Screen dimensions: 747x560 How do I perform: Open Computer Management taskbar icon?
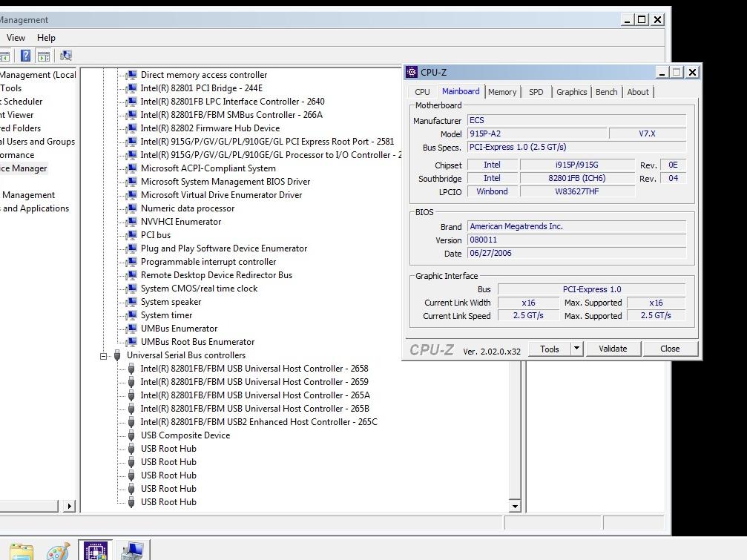(132, 551)
